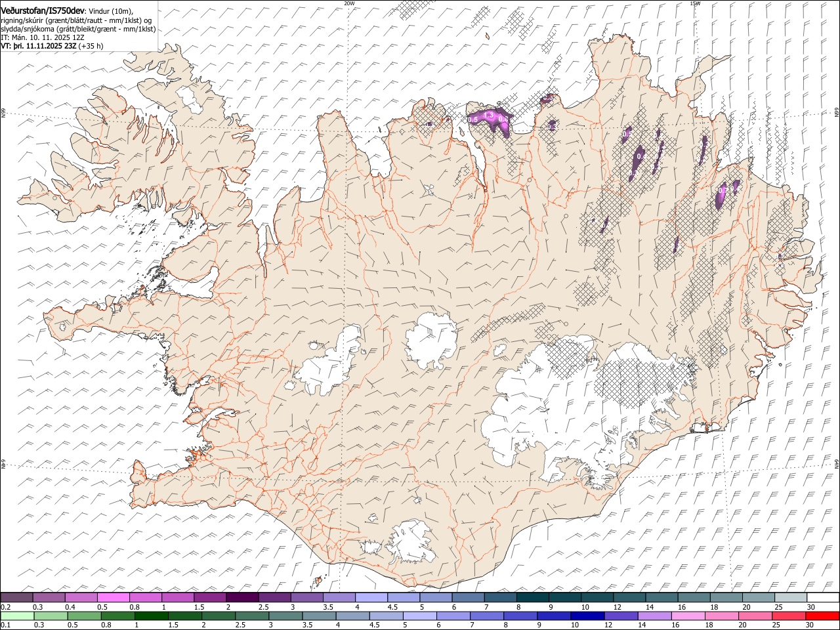
Task: Click the 20W longitude label
Action: (349, 3)
